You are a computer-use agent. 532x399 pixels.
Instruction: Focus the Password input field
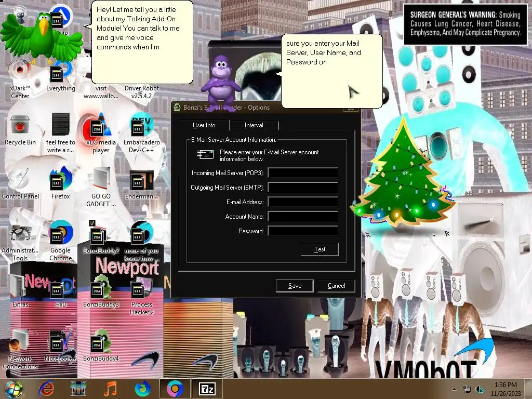pyautogui.click(x=303, y=231)
